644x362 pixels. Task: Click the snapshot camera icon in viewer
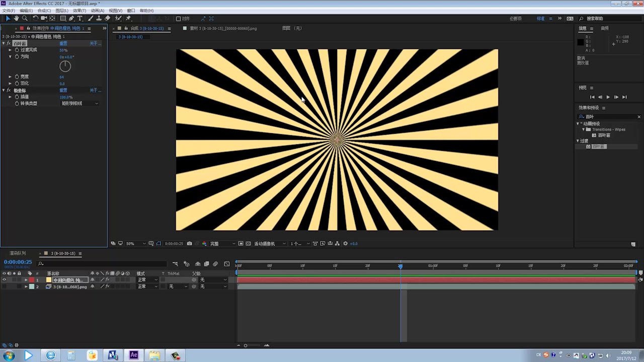[189, 243]
